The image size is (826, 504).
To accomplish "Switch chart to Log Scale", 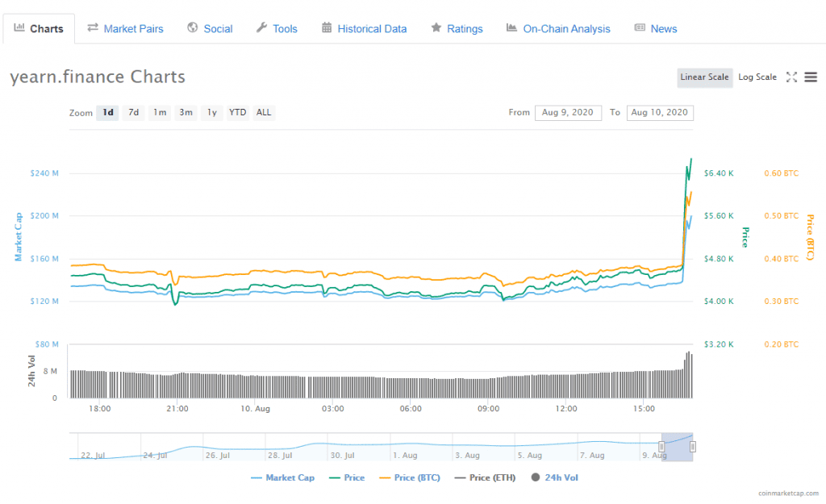I will point(757,77).
